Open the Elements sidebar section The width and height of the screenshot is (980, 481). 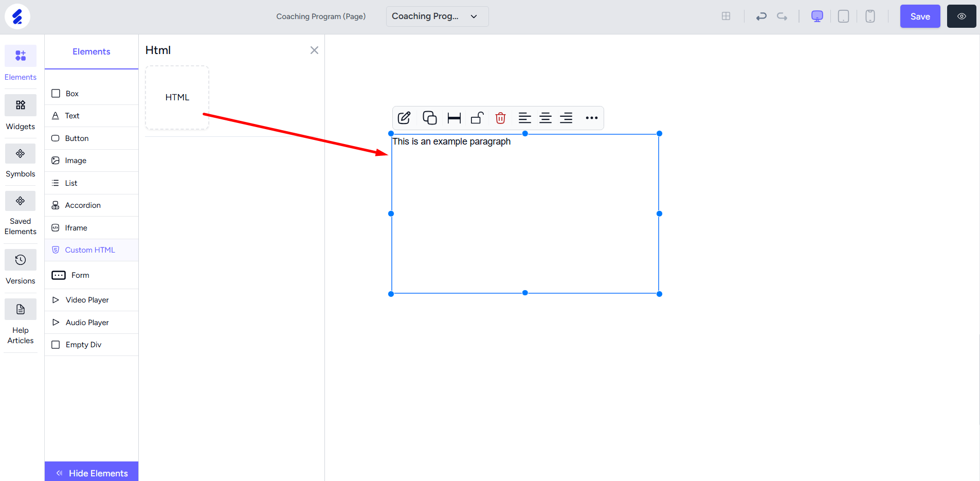[21, 63]
